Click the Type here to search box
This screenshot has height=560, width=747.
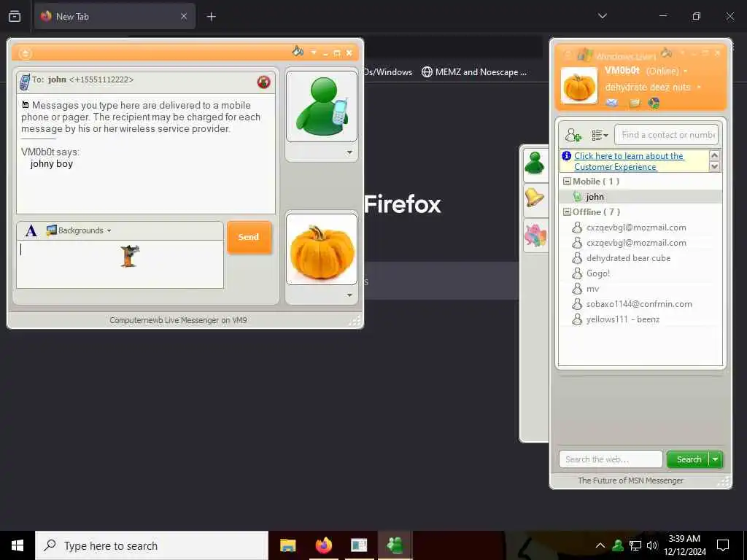(x=152, y=545)
